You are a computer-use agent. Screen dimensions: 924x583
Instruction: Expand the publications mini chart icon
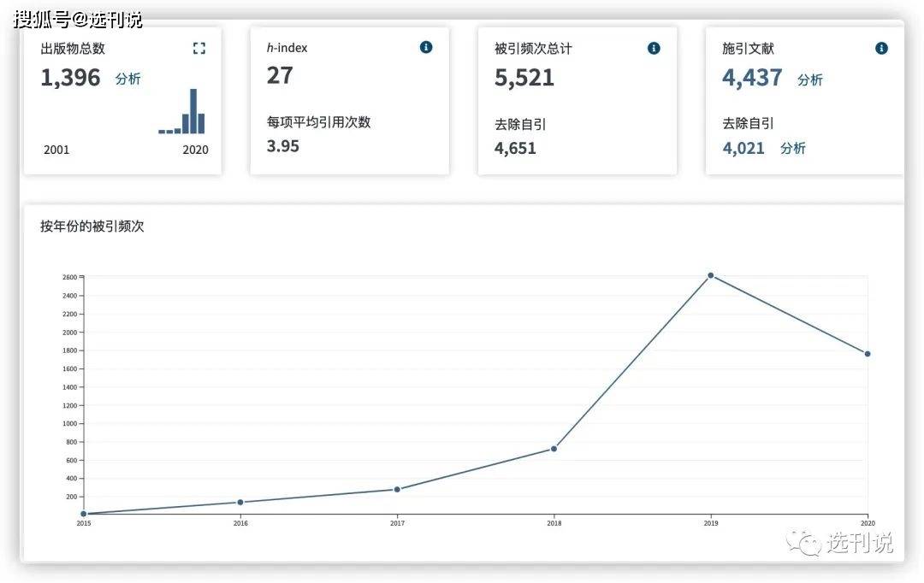(x=199, y=48)
